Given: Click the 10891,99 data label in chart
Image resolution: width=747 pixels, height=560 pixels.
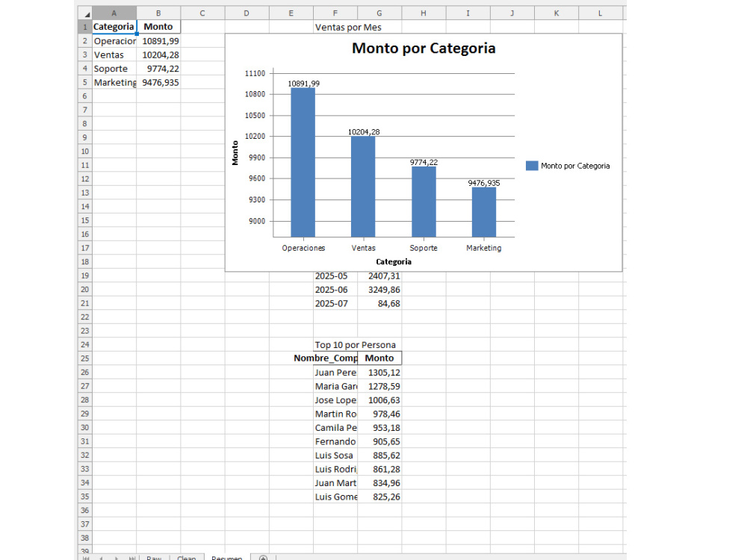Looking at the screenshot, I should coord(303,84).
